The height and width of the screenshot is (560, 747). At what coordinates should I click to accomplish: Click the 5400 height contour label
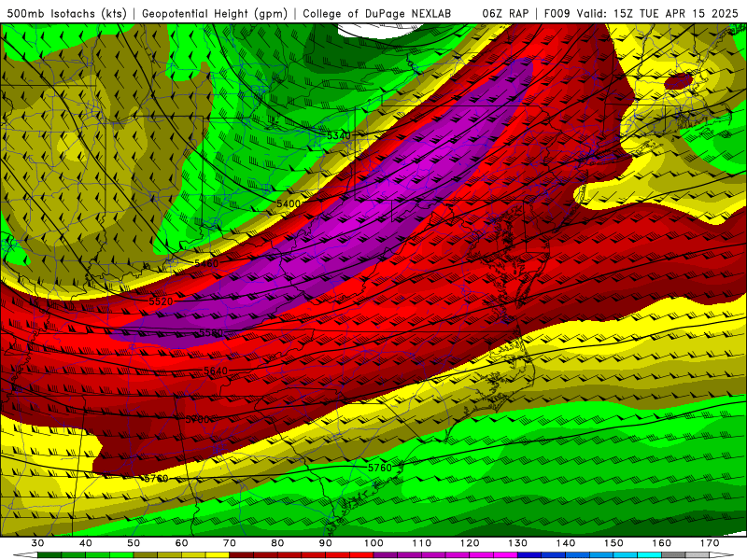(289, 203)
